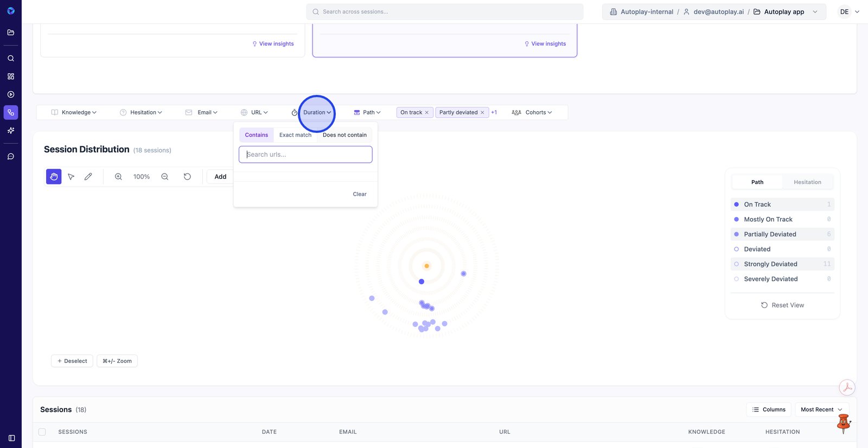Click the reset rotation icon in toolbar
This screenshot has height=448, width=868.
tap(187, 177)
